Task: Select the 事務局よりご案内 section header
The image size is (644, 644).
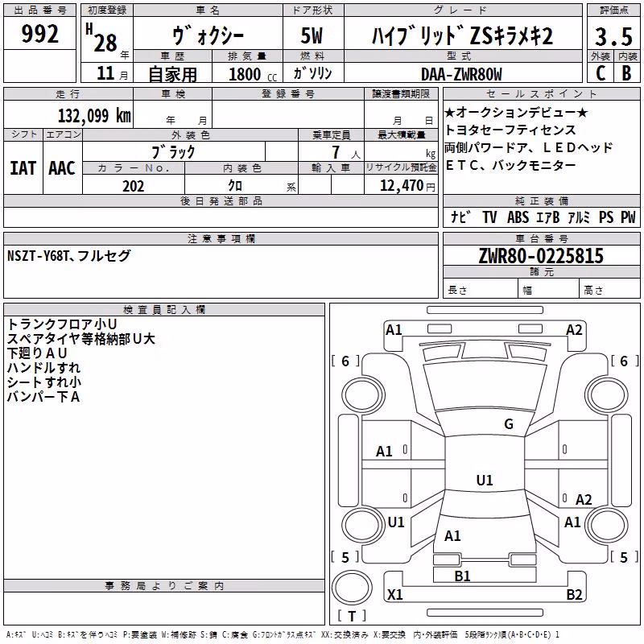Action: [164, 586]
